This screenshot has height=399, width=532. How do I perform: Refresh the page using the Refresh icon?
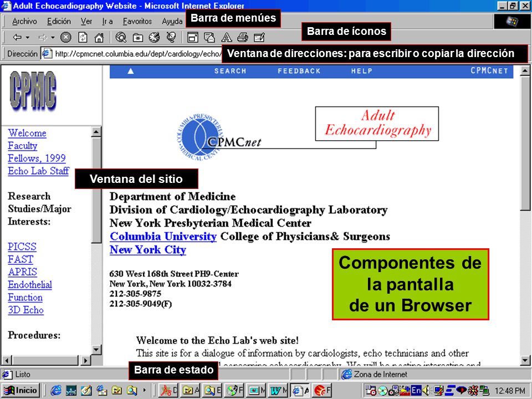(x=83, y=37)
